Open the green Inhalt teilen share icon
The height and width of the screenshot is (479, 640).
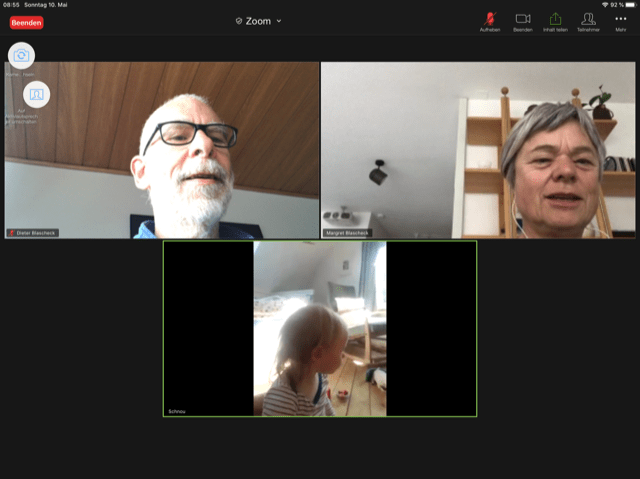pyautogui.click(x=555, y=19)
